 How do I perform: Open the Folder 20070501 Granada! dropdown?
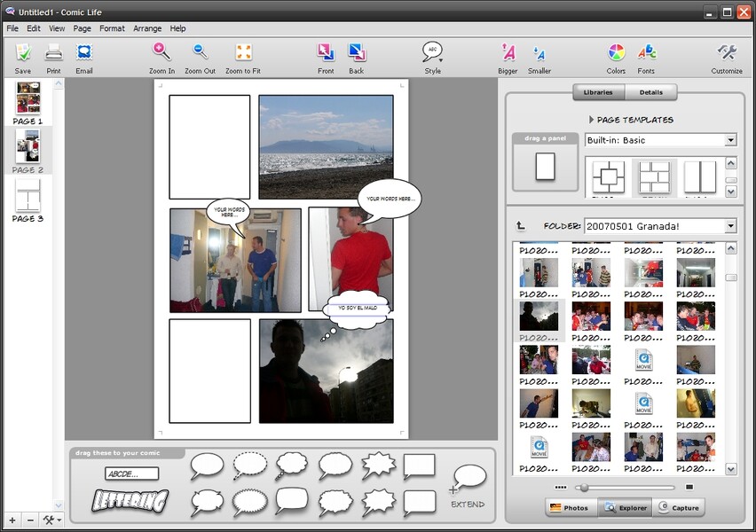point(660,226)
